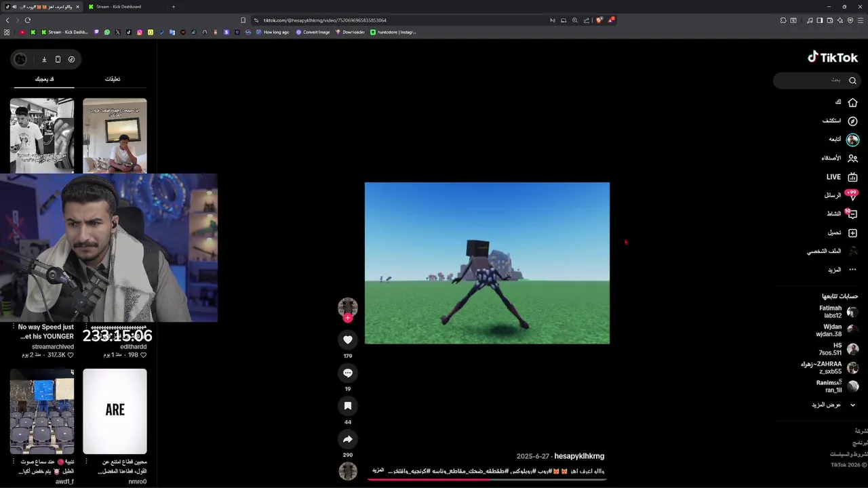Open TikTok home logo
The image size is (868, 488).
click(833, 58)
